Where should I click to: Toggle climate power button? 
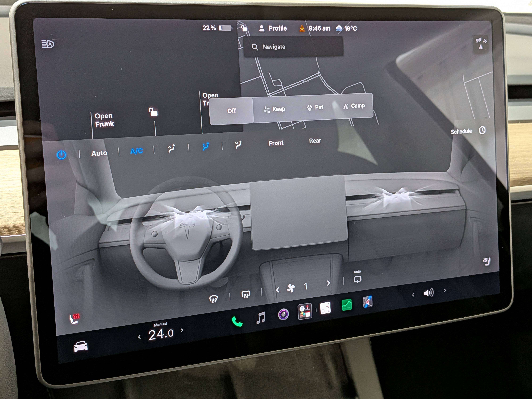[61, 155]
